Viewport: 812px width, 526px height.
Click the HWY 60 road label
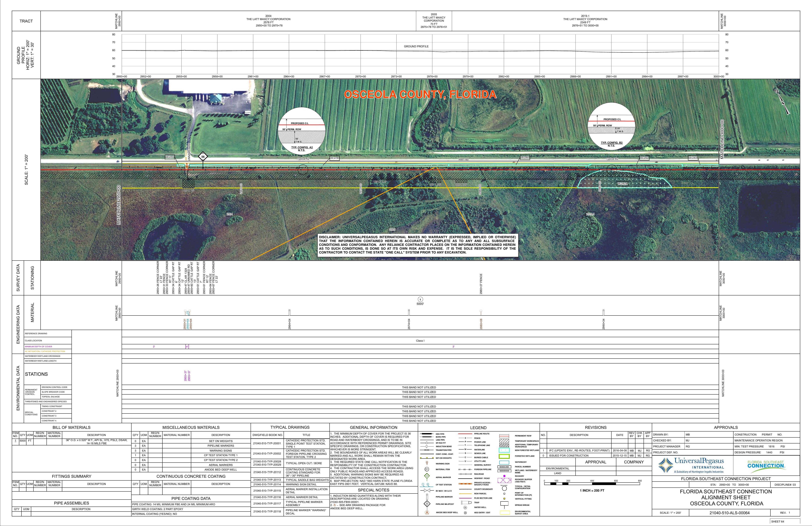tap(463, 160)
